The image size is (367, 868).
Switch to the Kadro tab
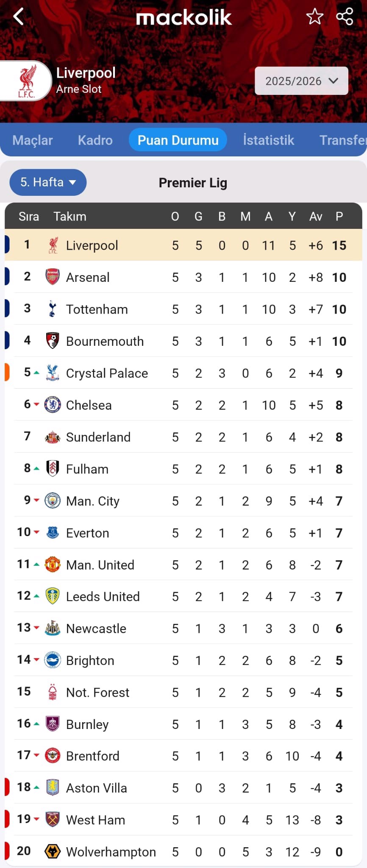coord(95,140)
